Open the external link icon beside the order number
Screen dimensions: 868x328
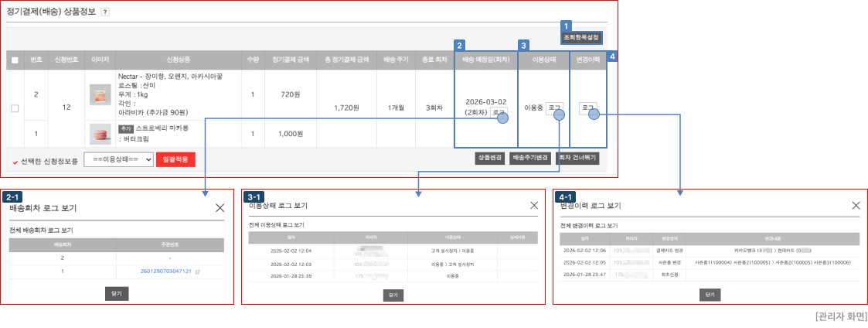(197, 272)
